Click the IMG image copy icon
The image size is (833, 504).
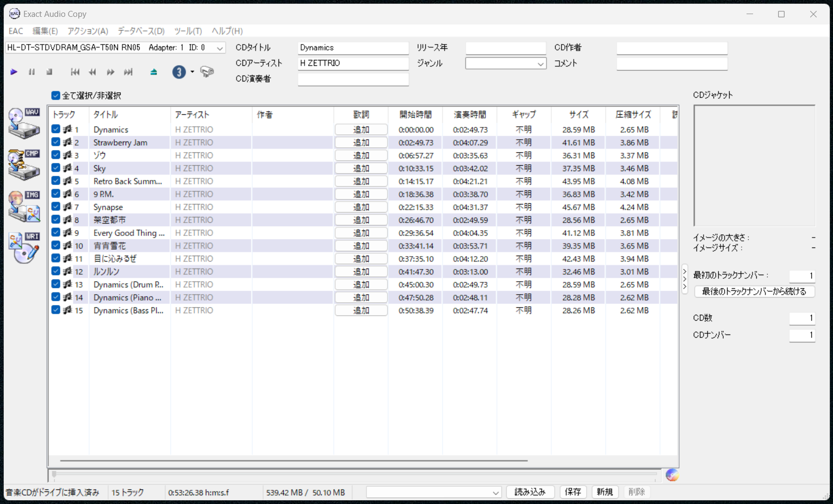click(x=24, y=206)
